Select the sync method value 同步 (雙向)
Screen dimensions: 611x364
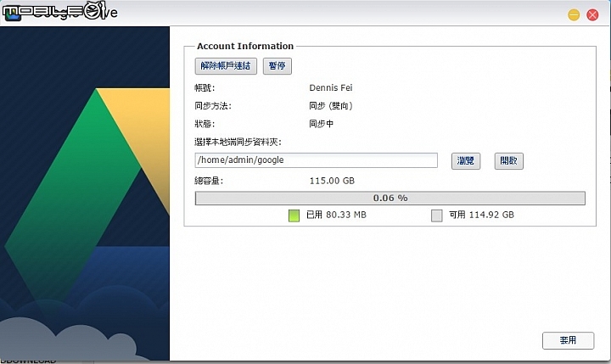[x=330, y=105]
